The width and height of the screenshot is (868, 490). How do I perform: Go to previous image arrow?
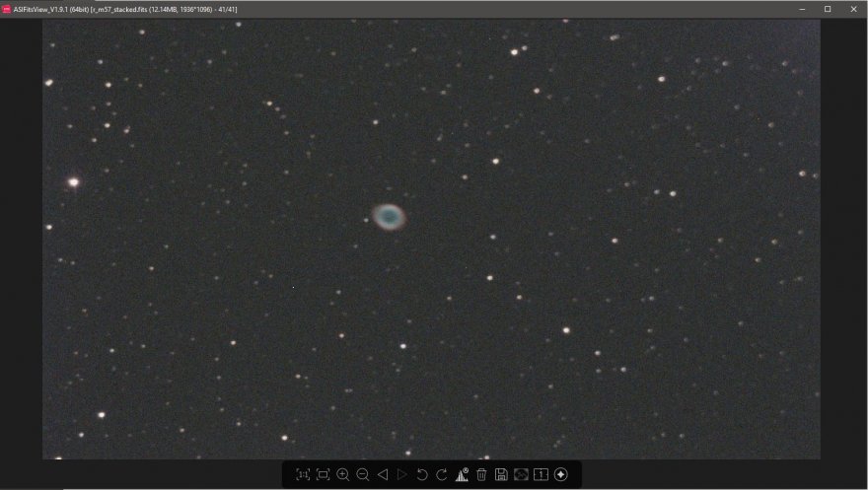[x=383, y=474]
